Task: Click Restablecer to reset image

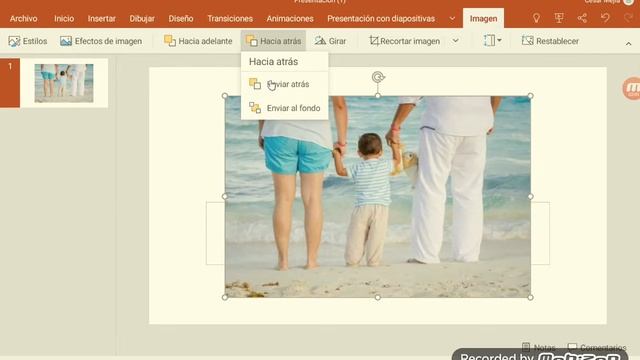Action: 550,41
